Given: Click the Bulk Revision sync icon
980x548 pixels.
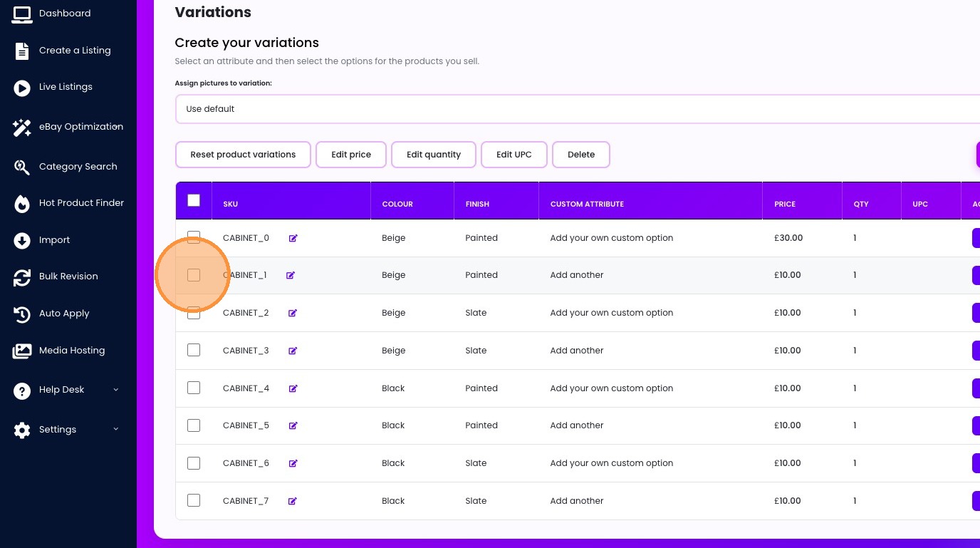Looking at the screenshot, I should 22,277.
